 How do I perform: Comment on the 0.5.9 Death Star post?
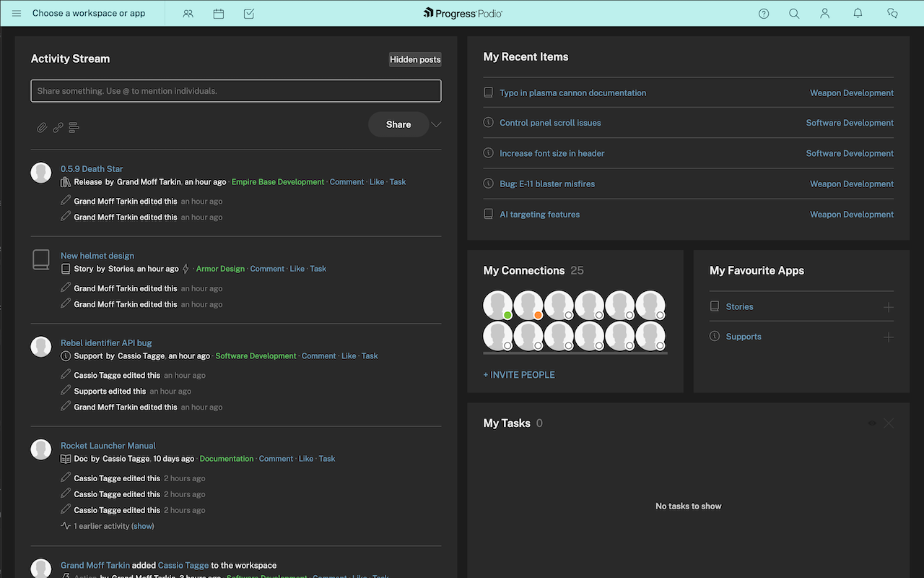[347, 182]
